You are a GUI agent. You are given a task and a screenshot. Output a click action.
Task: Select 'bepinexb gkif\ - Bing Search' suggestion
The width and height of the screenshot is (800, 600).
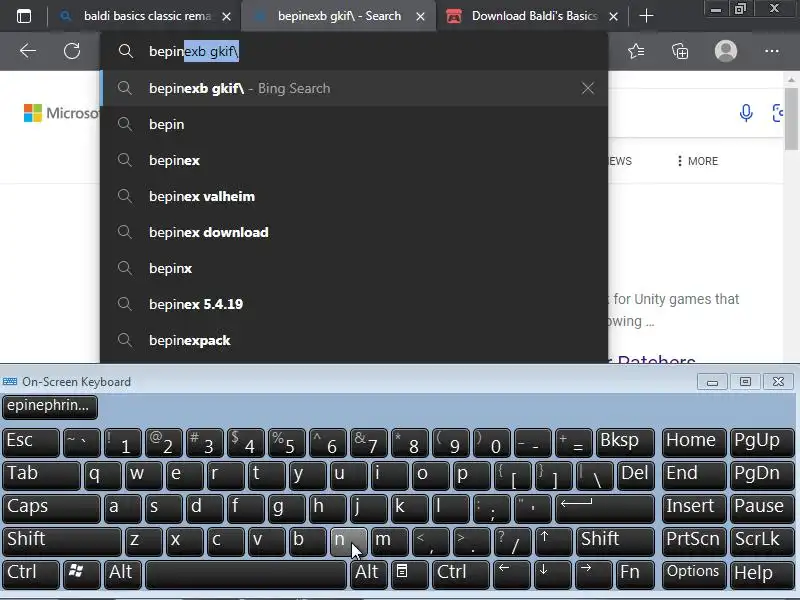[x=354, y=88]
